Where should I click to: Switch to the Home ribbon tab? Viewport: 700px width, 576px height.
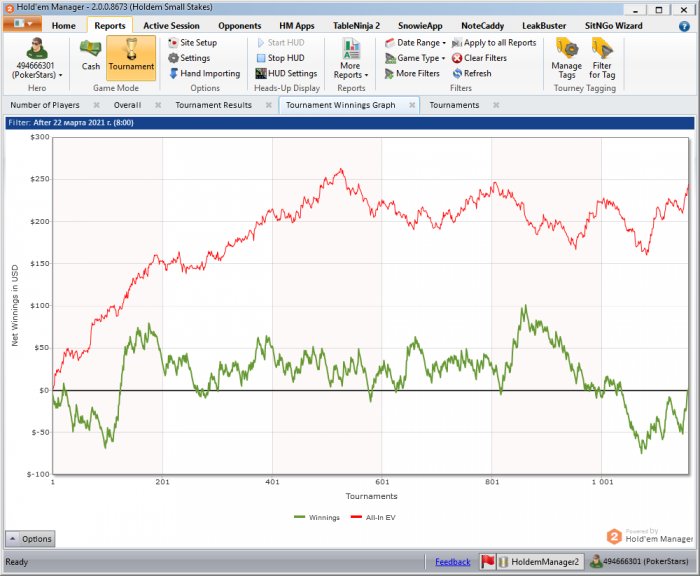pos(63,26)
